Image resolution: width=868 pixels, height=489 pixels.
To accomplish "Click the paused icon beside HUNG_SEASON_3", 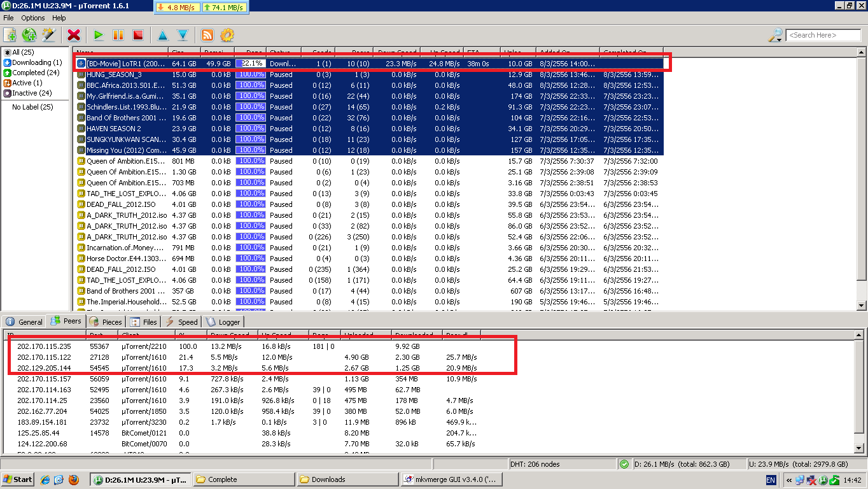I will pyautogui.click(x=81, y=74).
